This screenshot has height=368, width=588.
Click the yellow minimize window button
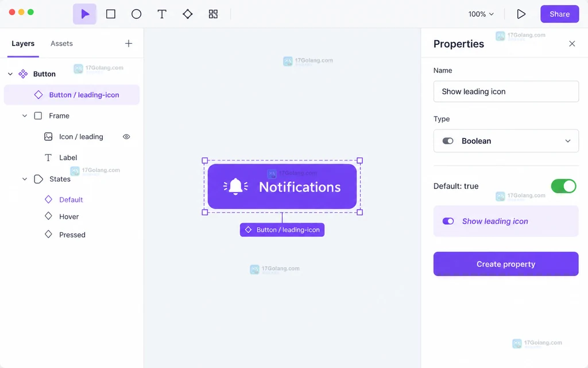[x=21, y=12]
